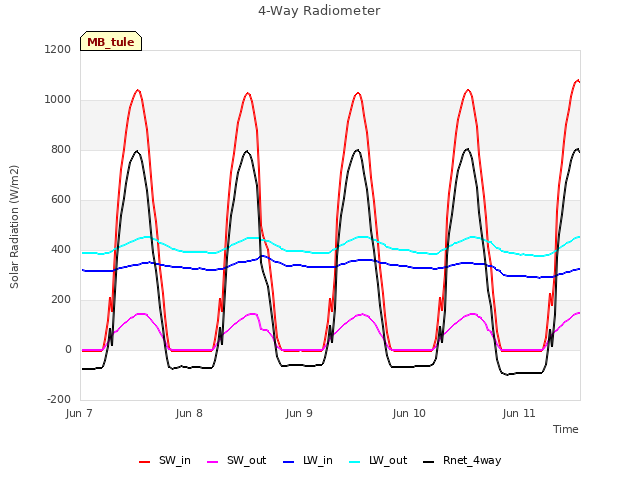Click the red SW_in legend swatch
Viewport: 640px width, 480px height.
tap(144, 462)
